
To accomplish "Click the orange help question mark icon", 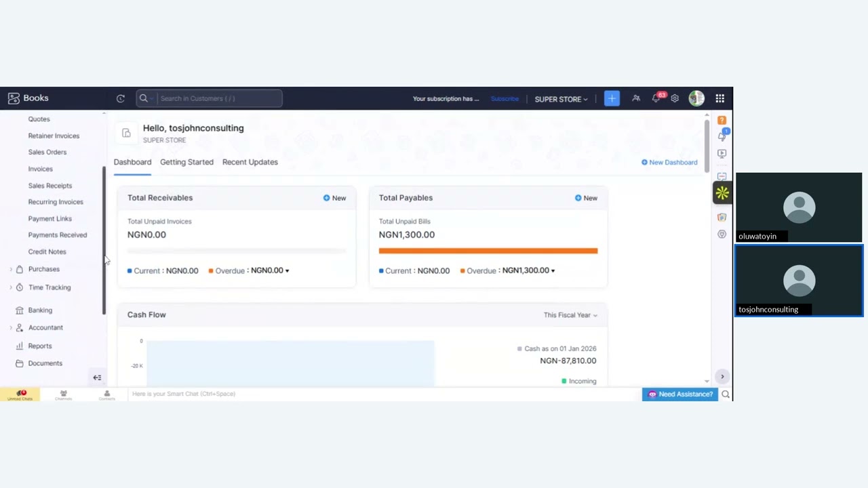I will pyautogui.click(x=722, y=120).
